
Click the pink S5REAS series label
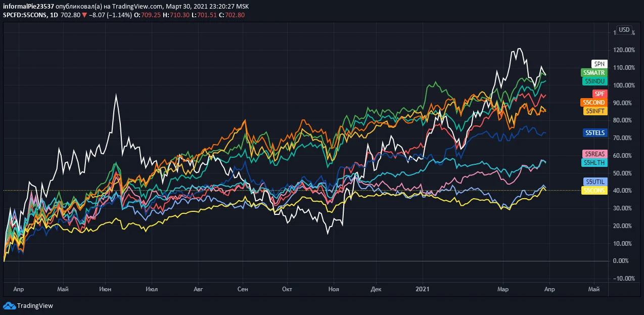594,154
